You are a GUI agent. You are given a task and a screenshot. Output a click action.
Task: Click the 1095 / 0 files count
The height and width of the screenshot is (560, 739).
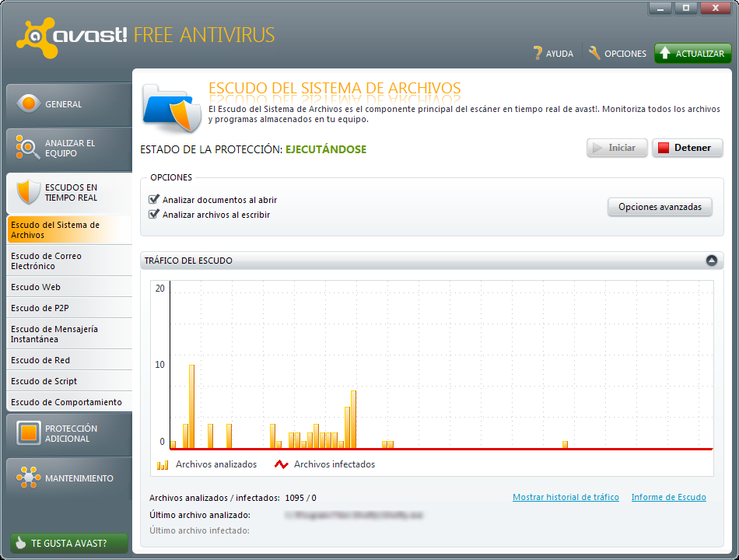point(301,498)
